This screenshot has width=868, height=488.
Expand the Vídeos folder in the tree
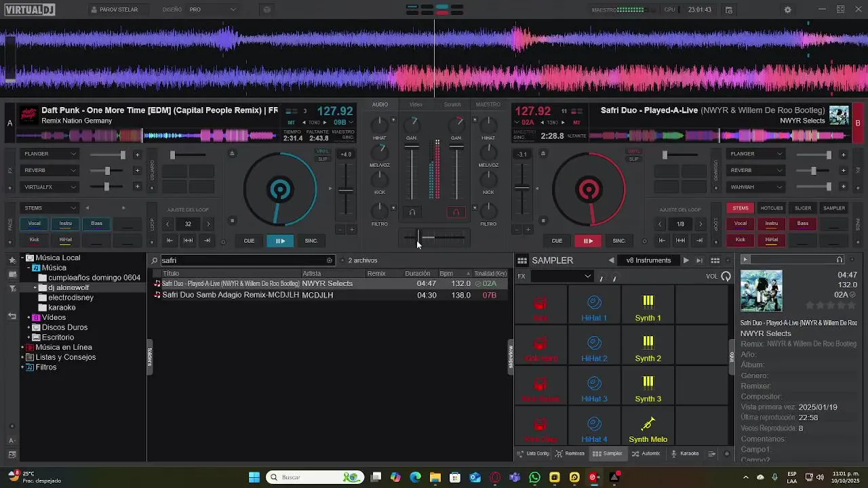pyautogui.click(x=29, y=317)
